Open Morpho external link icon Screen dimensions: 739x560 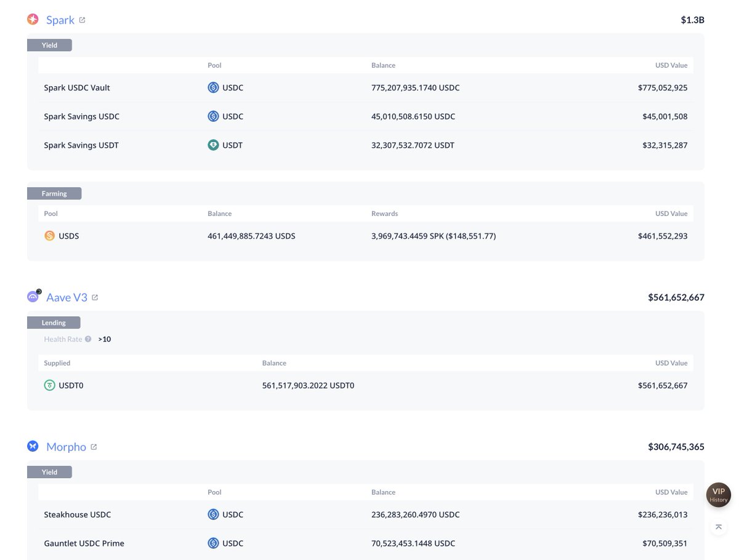click(94, 447)
